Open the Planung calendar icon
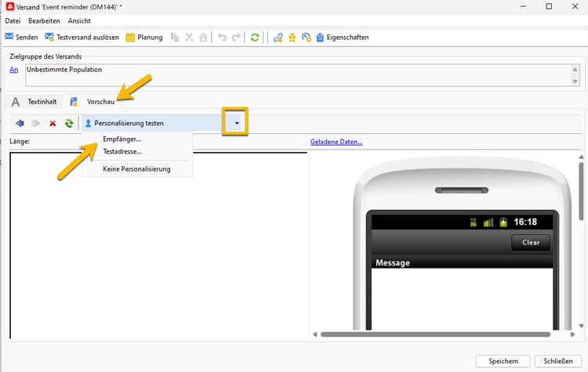The image size is (588, 372). tap(129, 37)
